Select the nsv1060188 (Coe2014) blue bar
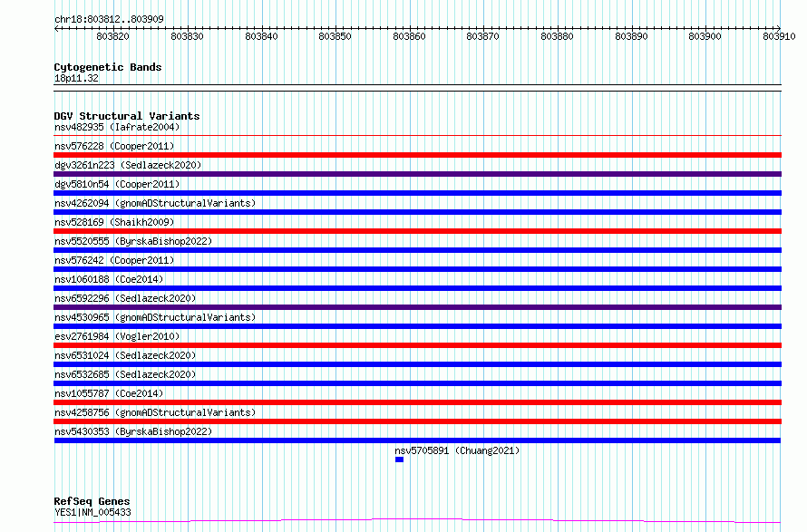The image size is (807, 532). [x=417, y=288]
